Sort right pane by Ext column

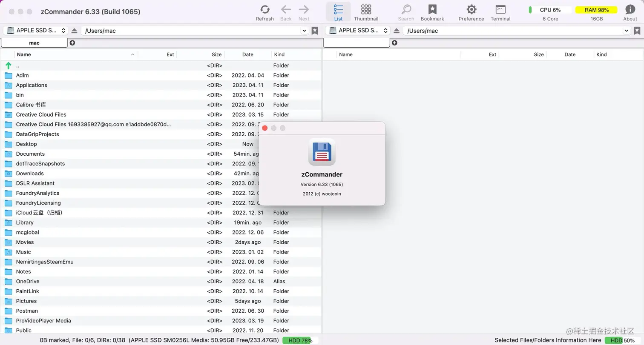coord(479,54)
